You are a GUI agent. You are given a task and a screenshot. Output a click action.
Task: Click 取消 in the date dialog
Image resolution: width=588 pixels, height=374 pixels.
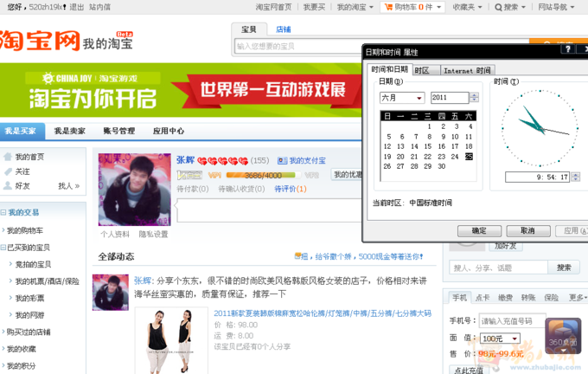point(528,230)
